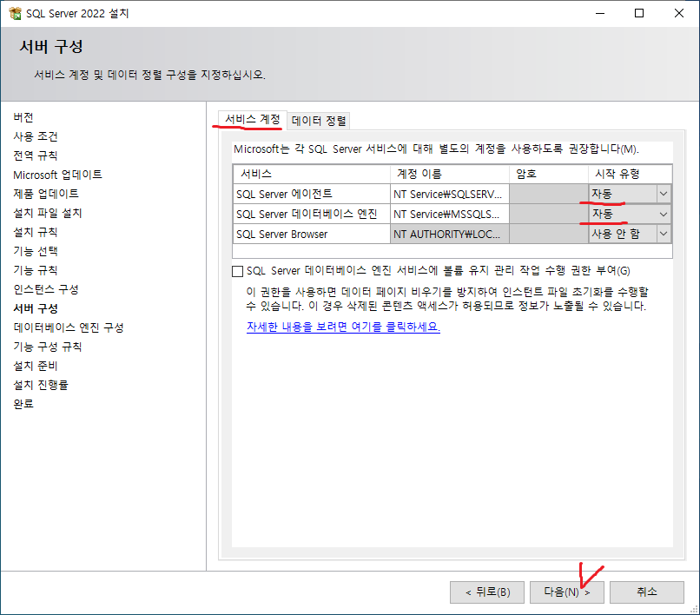Click the SQL Server setup box icon
The image size is (700, 615).
[x=15, y=13]
